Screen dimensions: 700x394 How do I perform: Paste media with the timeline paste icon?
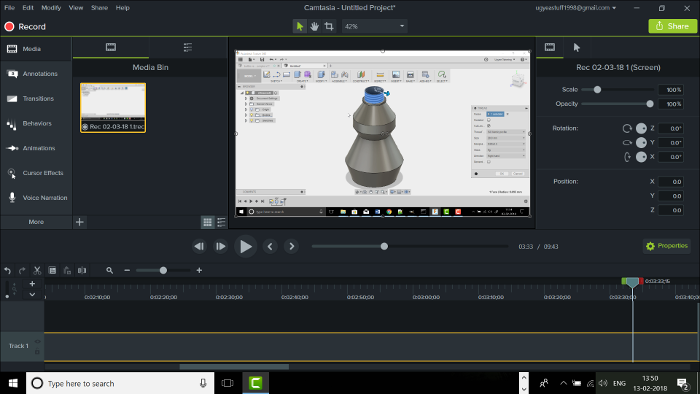click(x=67, y=270)
